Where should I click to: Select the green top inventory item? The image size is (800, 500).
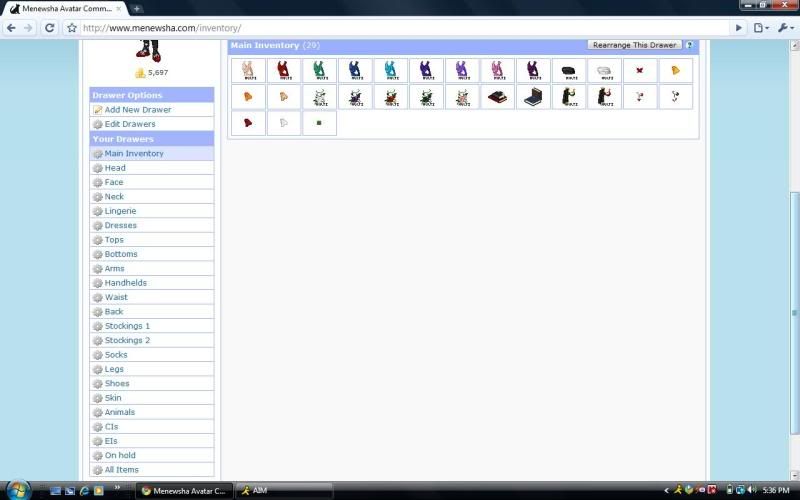click(x=319, y=70)
